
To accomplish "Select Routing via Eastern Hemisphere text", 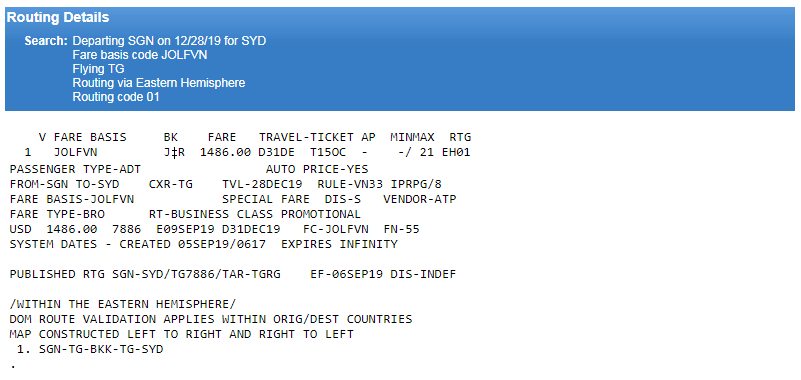I will pos(159,83).
